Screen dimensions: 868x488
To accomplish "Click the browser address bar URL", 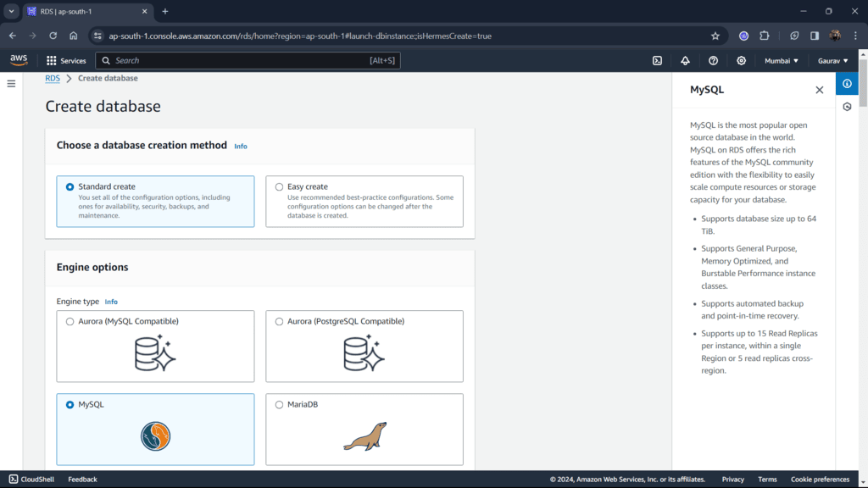I will coord(300,36).
